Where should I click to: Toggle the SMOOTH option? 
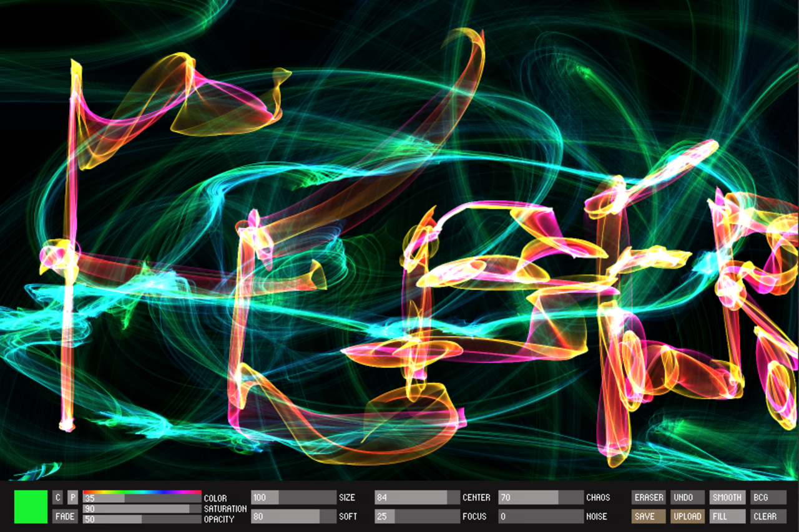pyautogui.click(x=727, y=498)
